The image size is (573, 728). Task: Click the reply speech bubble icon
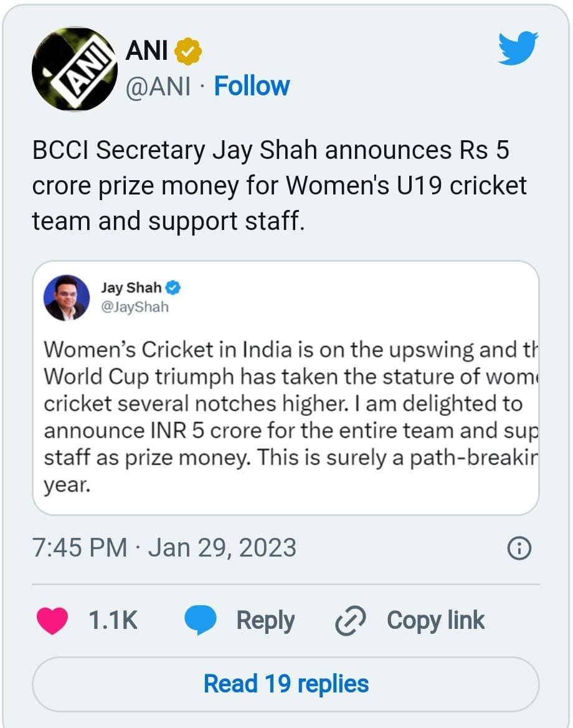201,621
